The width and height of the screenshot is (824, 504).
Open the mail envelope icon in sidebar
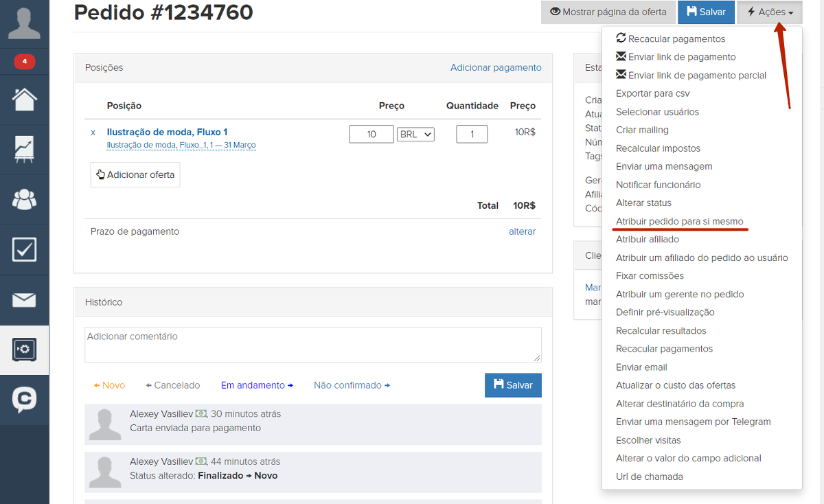pyautogui.click(x=24, y=300)
